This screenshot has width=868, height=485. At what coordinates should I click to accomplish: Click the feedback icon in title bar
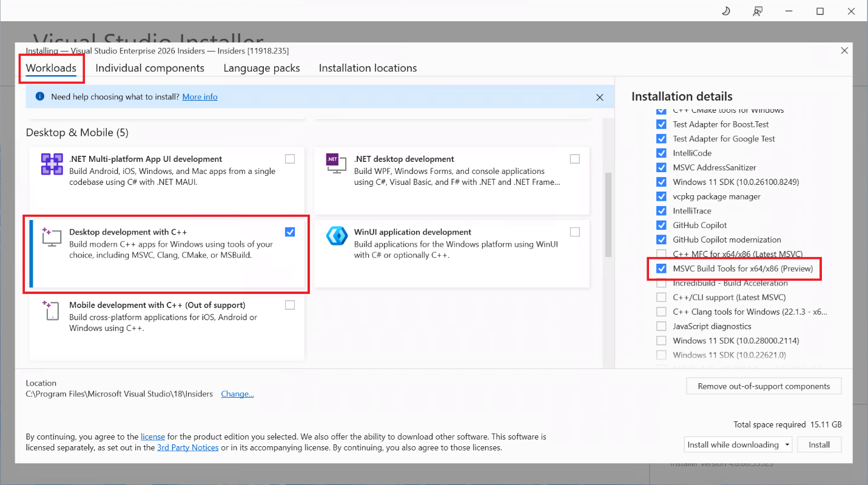click(757, 11)
